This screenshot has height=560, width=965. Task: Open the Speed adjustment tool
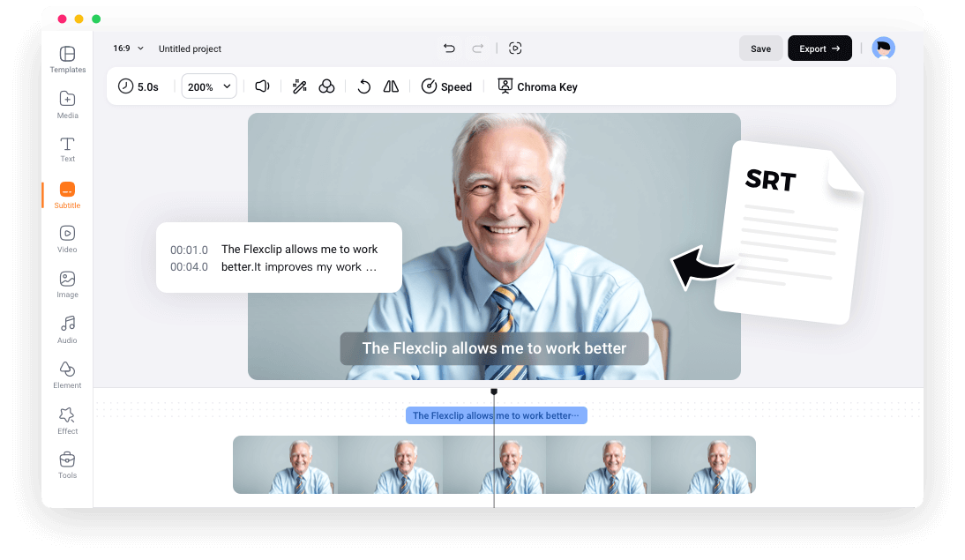pos(447,86)
